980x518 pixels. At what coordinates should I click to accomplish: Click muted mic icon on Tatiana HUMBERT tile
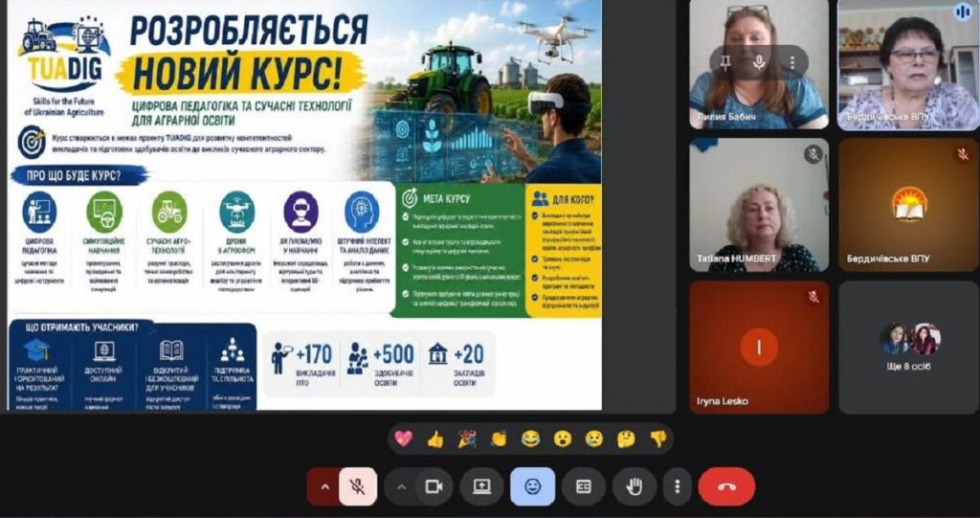click(x=813, y=154)
